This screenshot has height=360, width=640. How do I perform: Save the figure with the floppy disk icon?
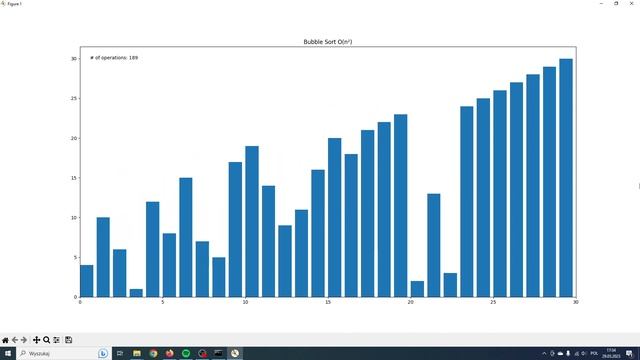point(69,340)
